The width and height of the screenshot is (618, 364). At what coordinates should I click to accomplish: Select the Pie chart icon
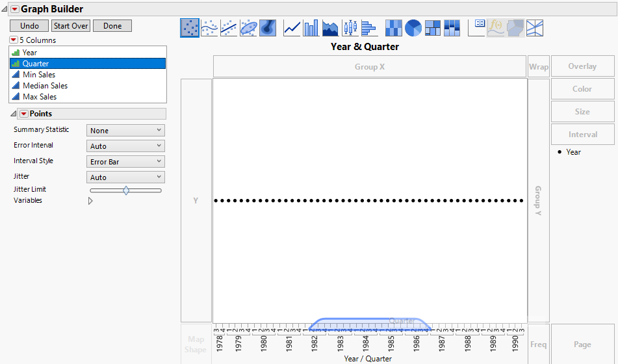click(x=413, y=28)
